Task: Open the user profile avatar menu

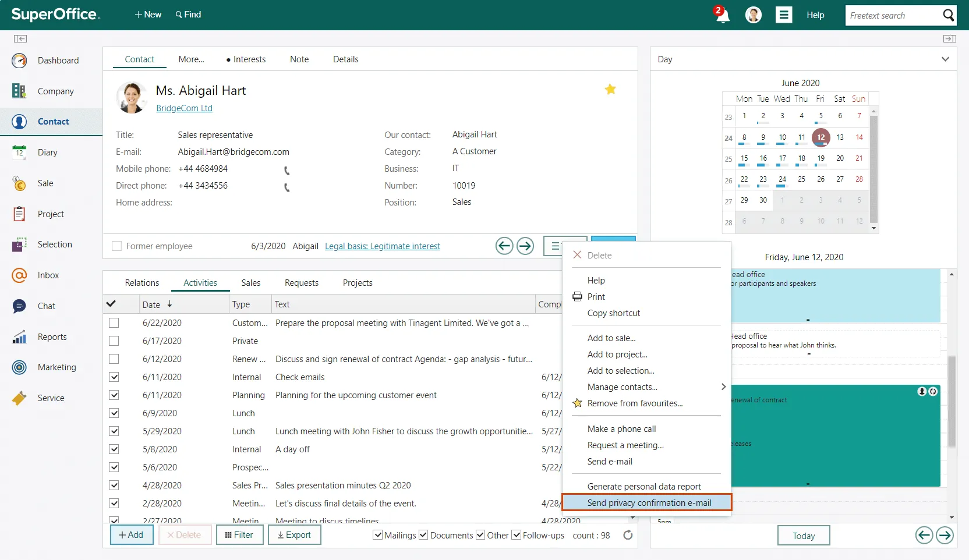Action: (x=753, y=15)
